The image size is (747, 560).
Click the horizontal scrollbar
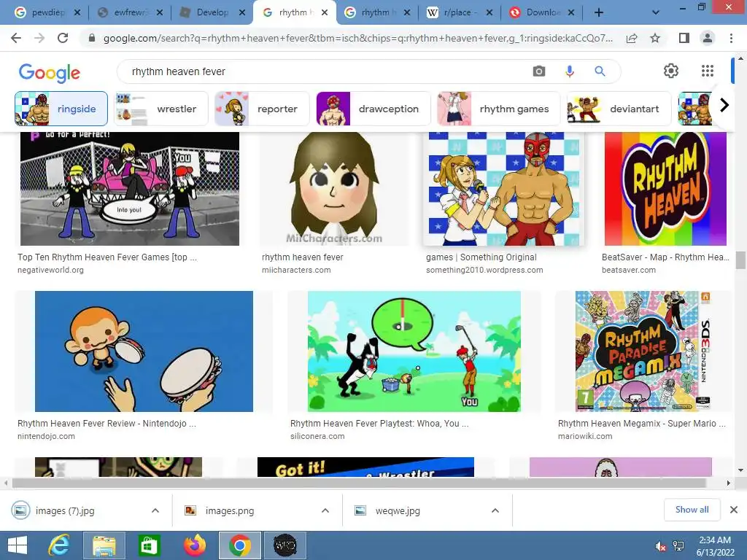(x=359, y=483)
